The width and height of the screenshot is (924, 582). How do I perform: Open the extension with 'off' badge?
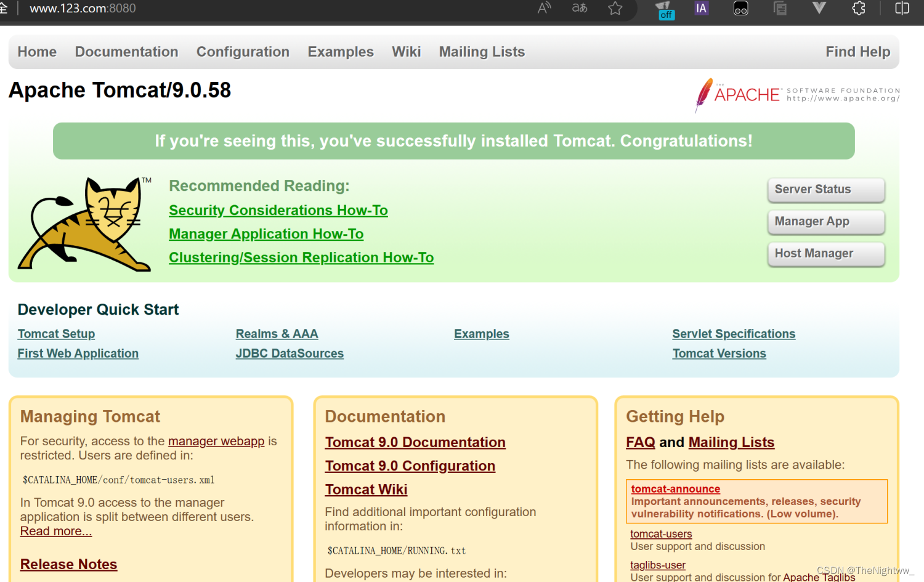tap(665, 9)
